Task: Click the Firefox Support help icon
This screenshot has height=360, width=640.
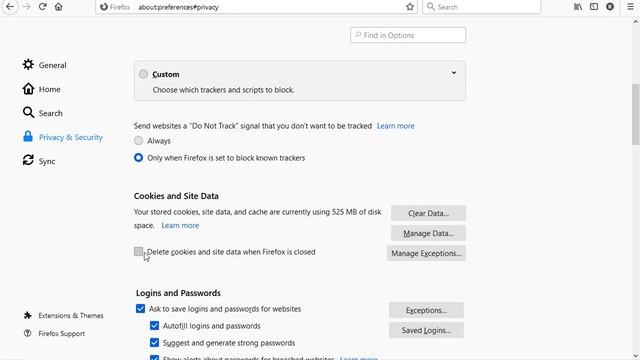Action: (x=27, y=333)
